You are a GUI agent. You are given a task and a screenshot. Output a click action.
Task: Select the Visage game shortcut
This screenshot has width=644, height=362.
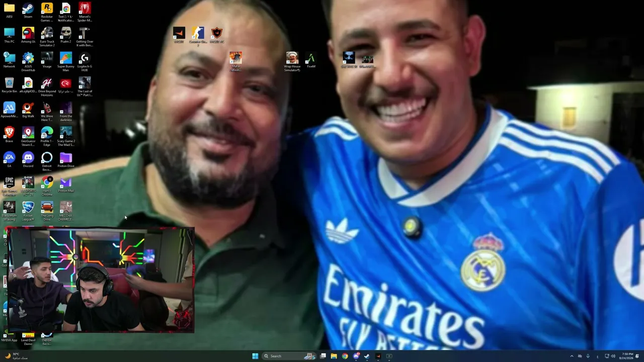pos(47,60)
